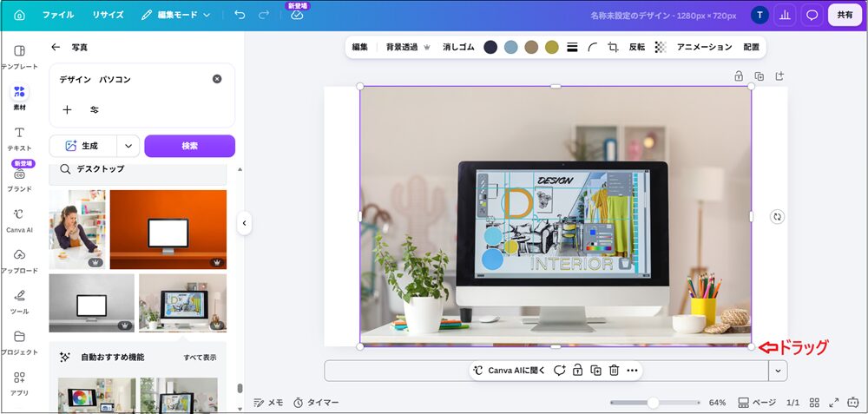Image resolution: width=868 pixels, height=414 pixels.
Task: Click the アニメーション button
Action: pyautogui.click(x=704, y=48)
